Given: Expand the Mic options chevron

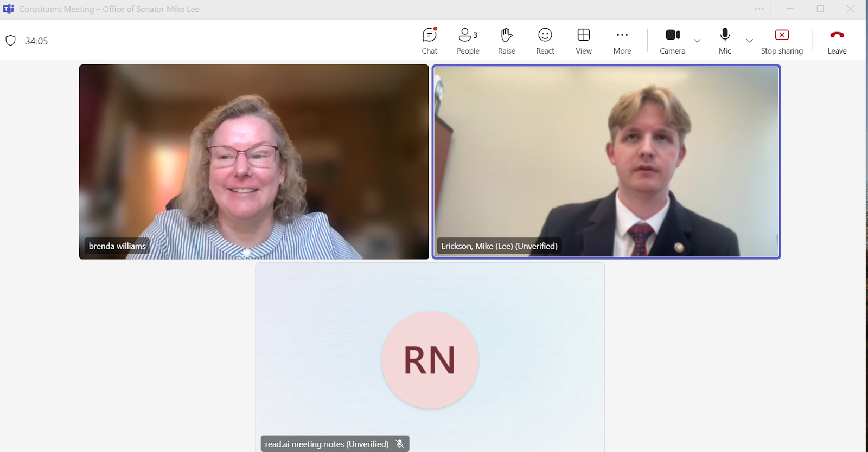Looking at the screenshot, I should pos(749,41).
